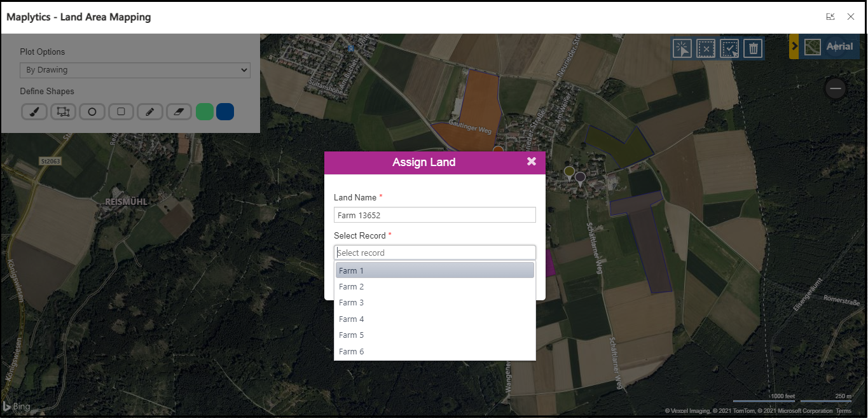868x418 pixels.
Task: Select the paintbrush drawing tool
Action: (34, 112)
